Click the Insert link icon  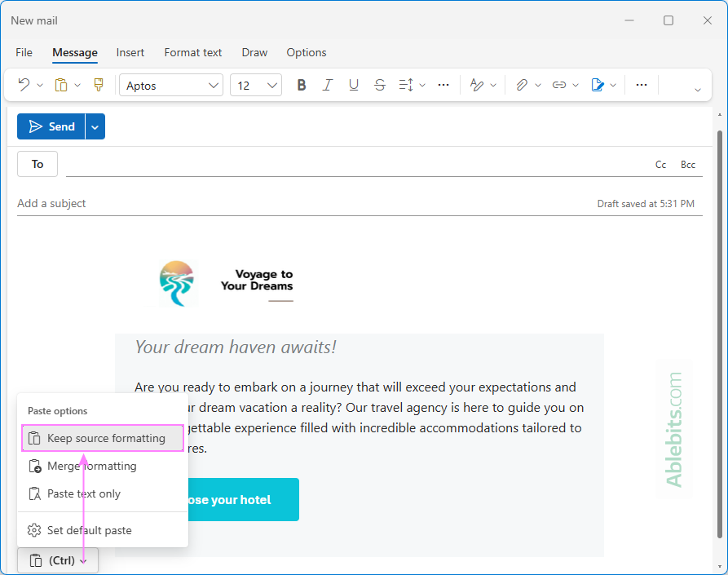pyautogui.click(x=560, y=85)
